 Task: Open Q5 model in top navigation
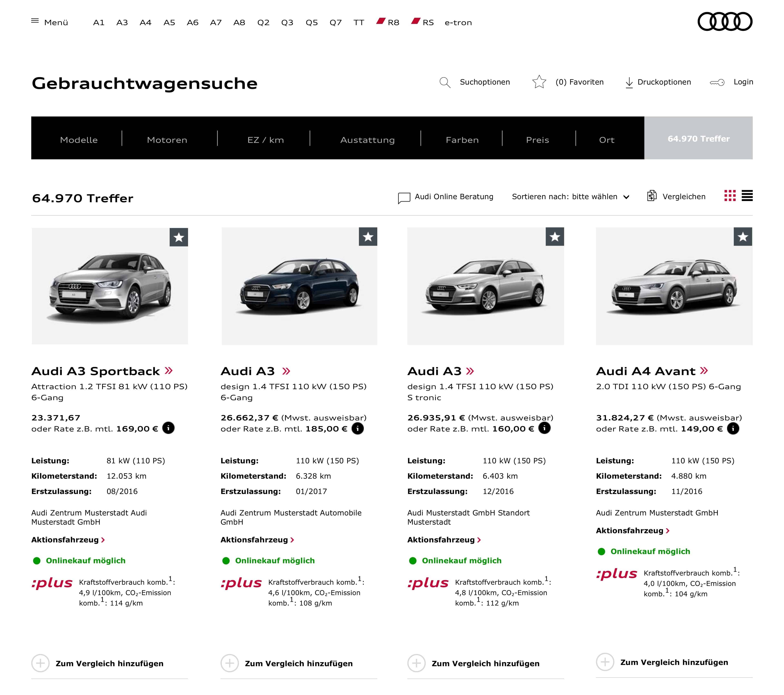tap(311, 23)
